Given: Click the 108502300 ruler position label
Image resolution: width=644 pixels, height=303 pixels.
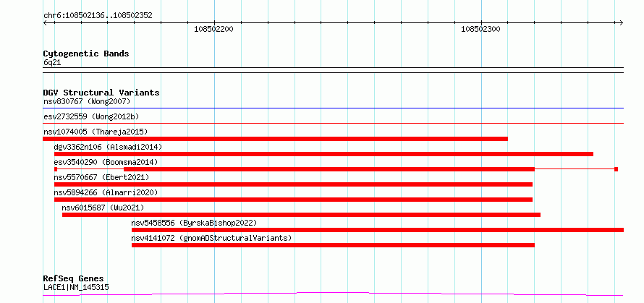Looking at the screenshot, I should (x=480, y=29).
